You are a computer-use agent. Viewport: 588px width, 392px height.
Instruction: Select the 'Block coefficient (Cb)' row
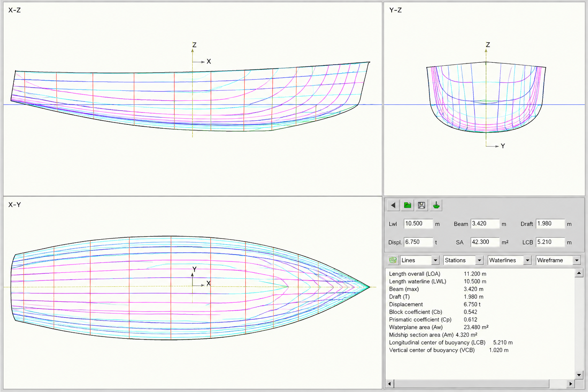(x=433, y=312)
